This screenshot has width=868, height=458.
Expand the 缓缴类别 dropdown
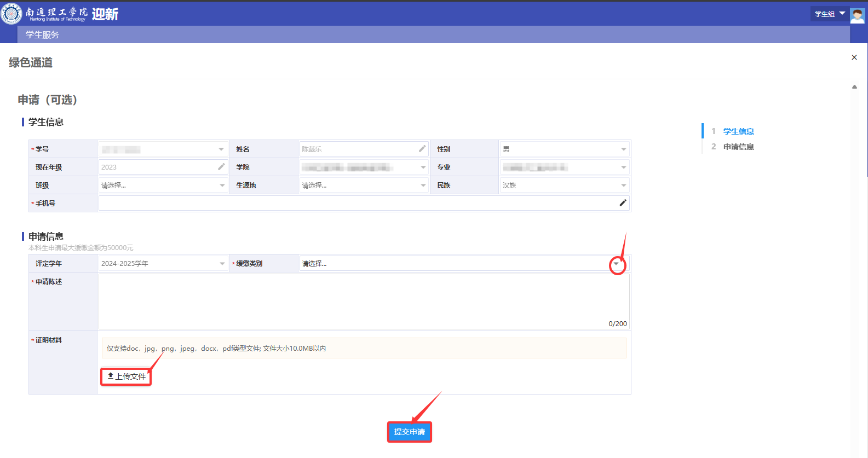[617, 264]
